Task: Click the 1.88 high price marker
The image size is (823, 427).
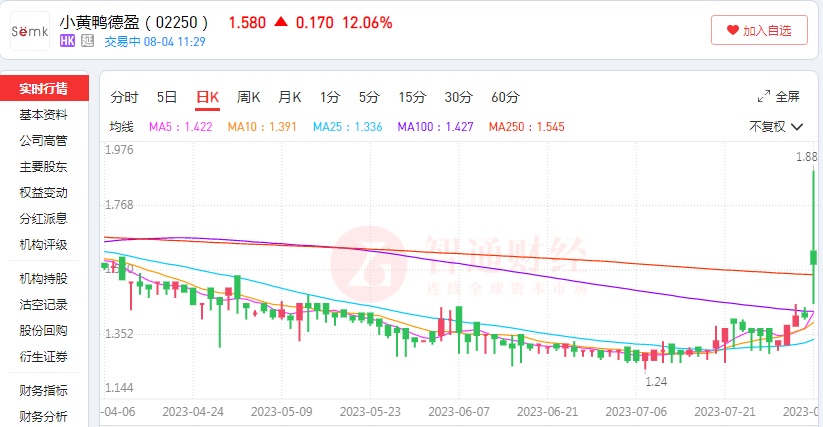Action: pyautogui.click(x=807, y=157)
